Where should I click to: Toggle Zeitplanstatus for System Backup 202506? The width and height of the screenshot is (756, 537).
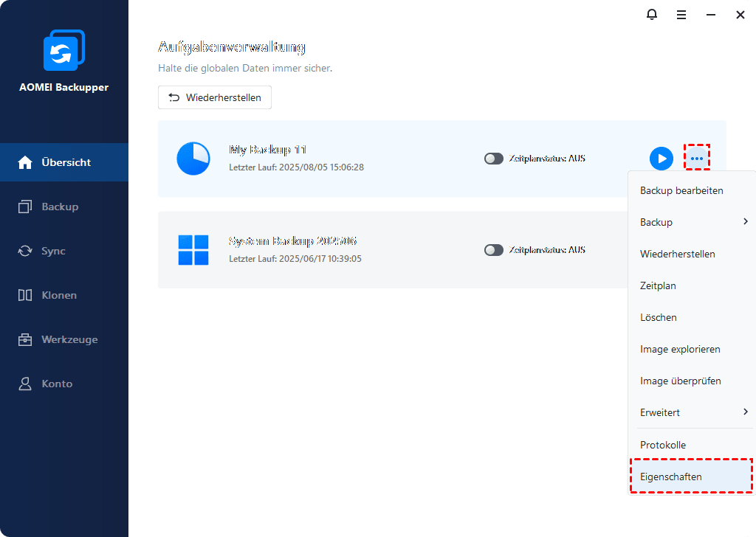pyautogui.click(x=494, y=250)
